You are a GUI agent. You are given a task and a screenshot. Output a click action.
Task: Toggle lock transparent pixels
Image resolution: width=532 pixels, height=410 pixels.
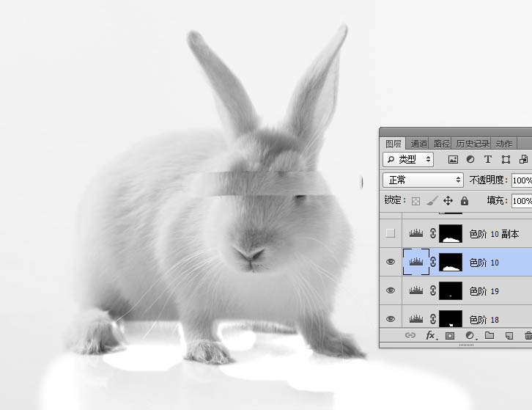(x=415, y=201)
